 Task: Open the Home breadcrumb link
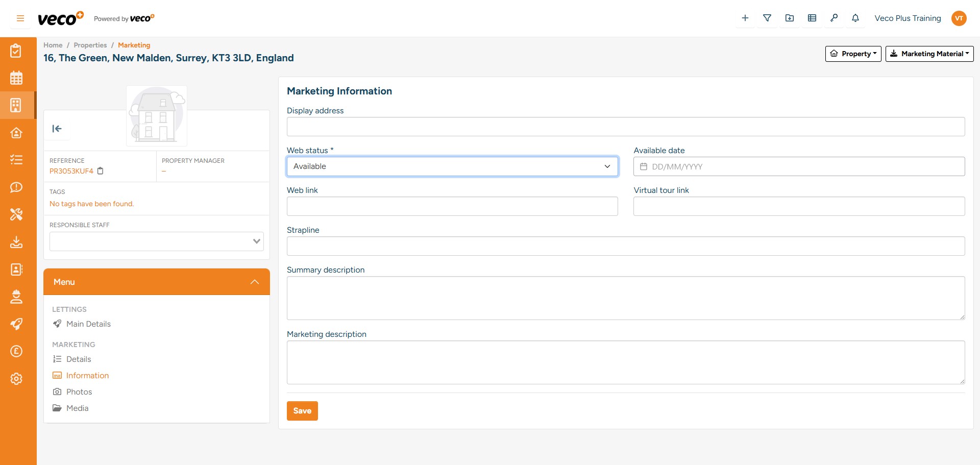53,45
